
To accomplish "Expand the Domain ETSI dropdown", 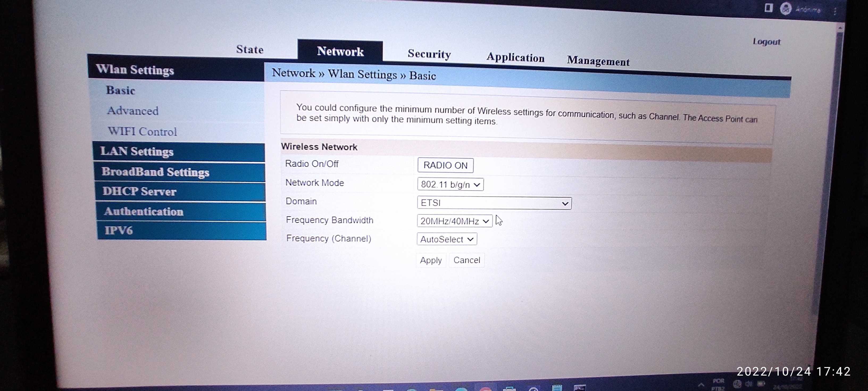I will [494, 203].
